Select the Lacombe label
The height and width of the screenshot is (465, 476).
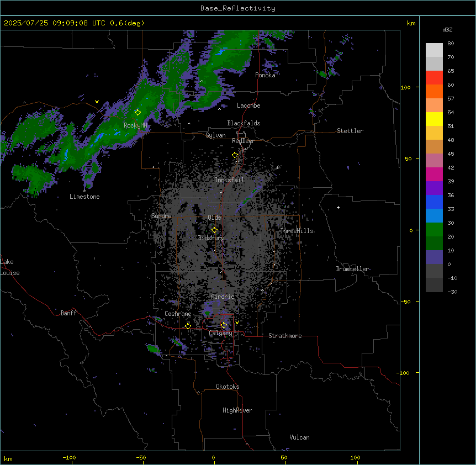(x=248, y=105)
